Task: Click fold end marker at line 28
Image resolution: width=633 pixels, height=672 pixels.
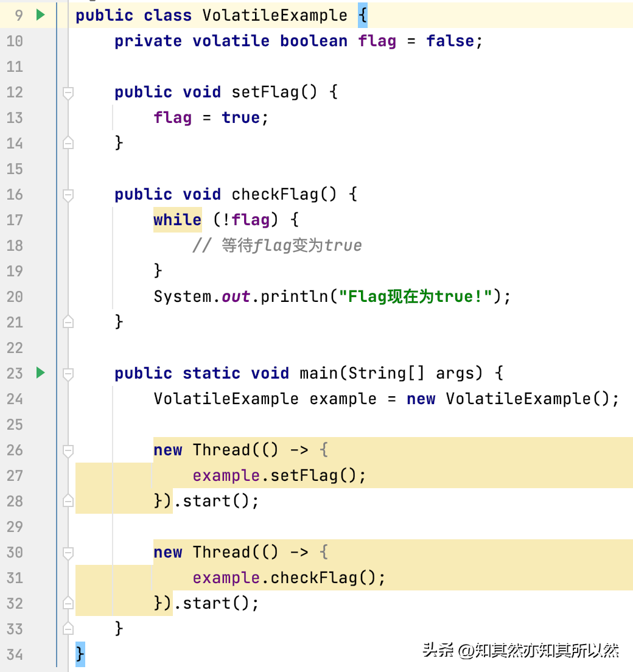Action: (x=68, y=500)
